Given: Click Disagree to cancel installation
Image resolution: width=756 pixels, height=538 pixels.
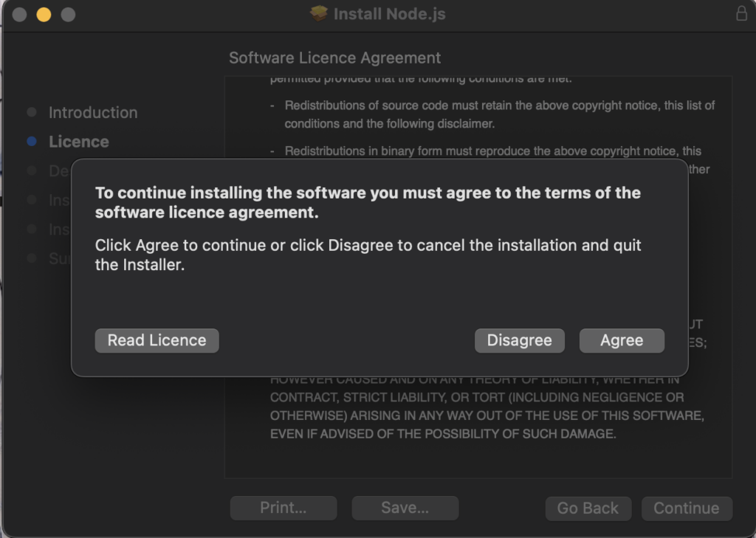Looking at the screenshot, I should [519, 340].
